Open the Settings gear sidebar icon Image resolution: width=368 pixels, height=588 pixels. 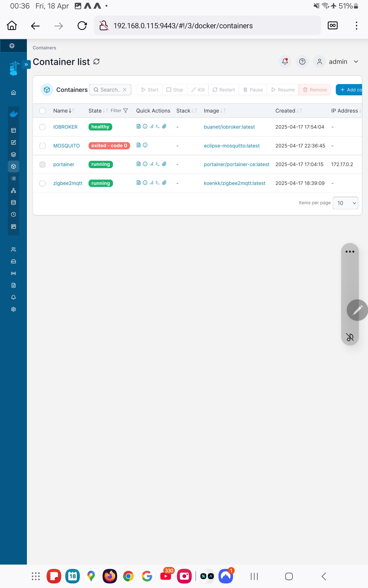coord(13,309)
